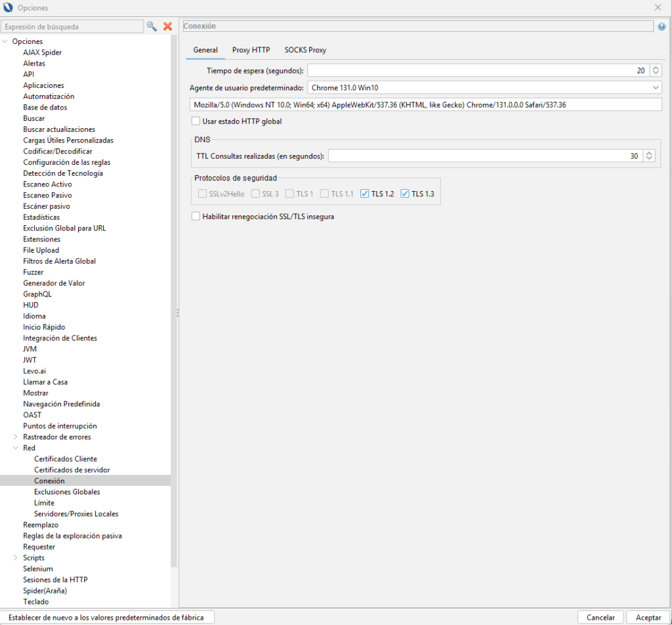This screenshot has height=625, width=672.
Task: Uncheck the TLS 1.3 protocol checkbox
Action: [405, 194]
